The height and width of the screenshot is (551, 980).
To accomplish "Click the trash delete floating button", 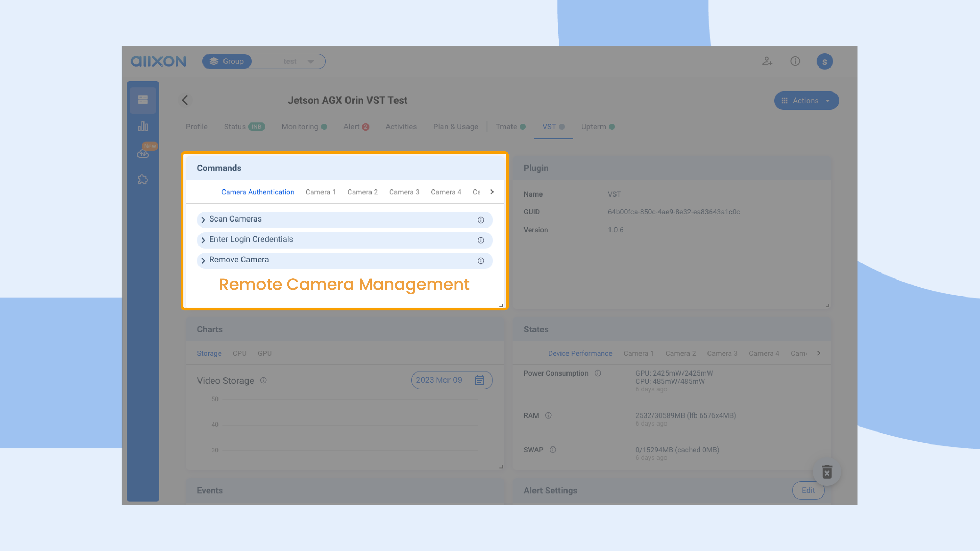I will [x=827, y=472].
